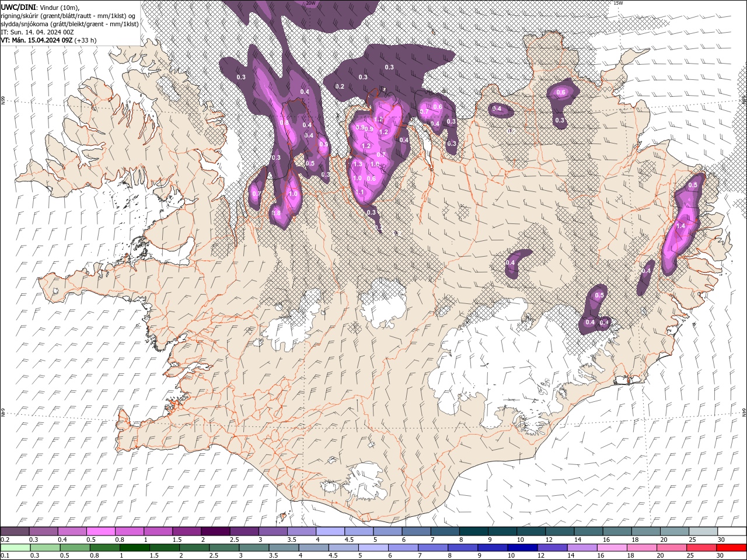Select the top legend swatch between 4 and 4.5
Viewport: 747px width, 560px height.
click(330, 531)
